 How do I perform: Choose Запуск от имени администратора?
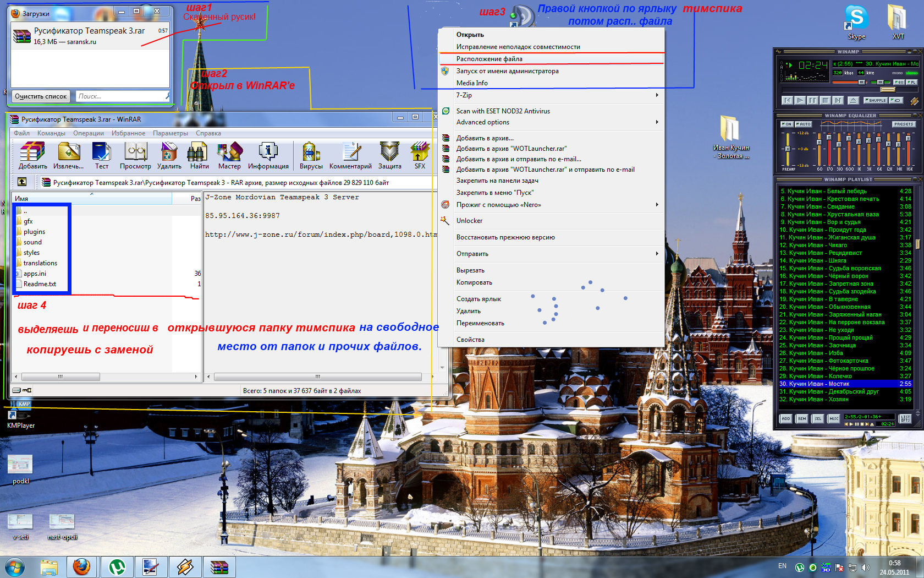[551, 71]
